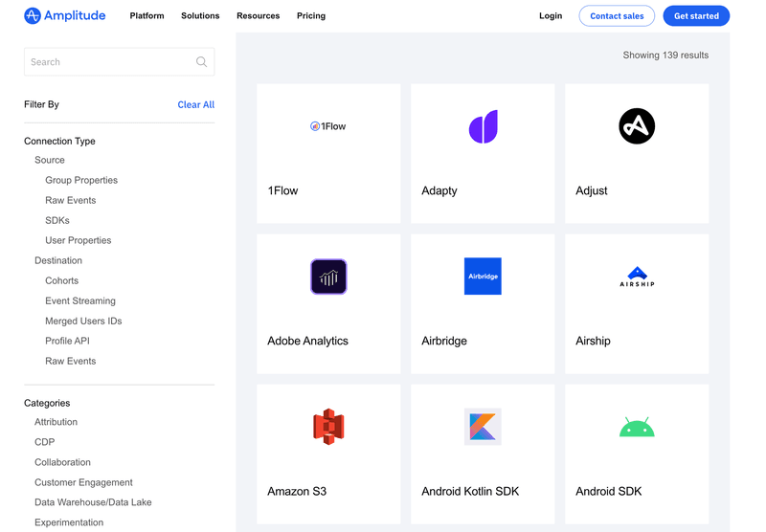The image size is (766, 532).
Task: Filter by Event Streaming
Action: tap(80, 300)
